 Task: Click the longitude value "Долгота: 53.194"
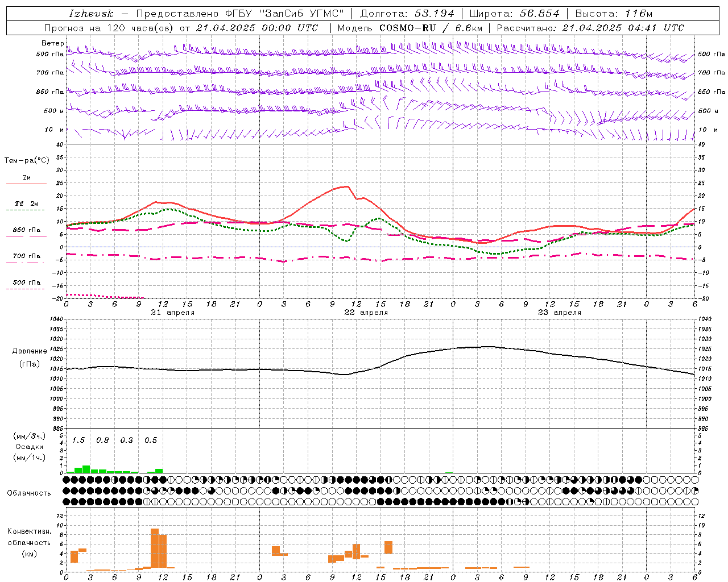[x=407, y=14]
